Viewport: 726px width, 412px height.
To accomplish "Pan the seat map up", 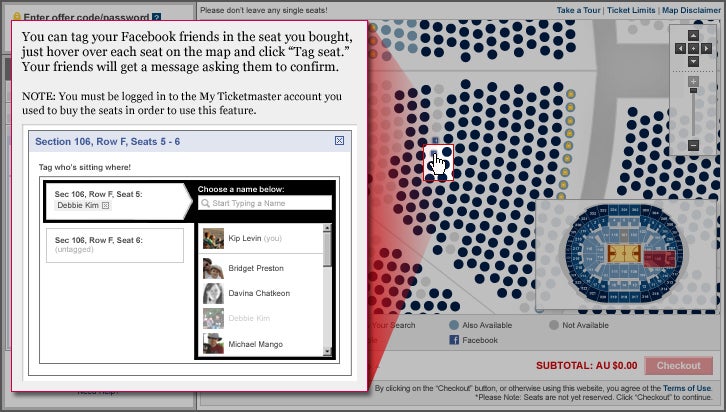I will (x=693, y=35).
